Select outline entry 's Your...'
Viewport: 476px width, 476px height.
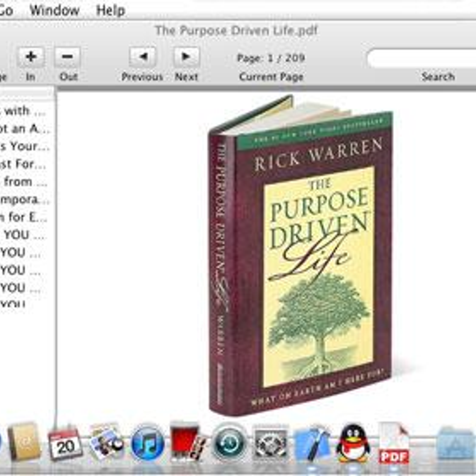click(25, 146)
